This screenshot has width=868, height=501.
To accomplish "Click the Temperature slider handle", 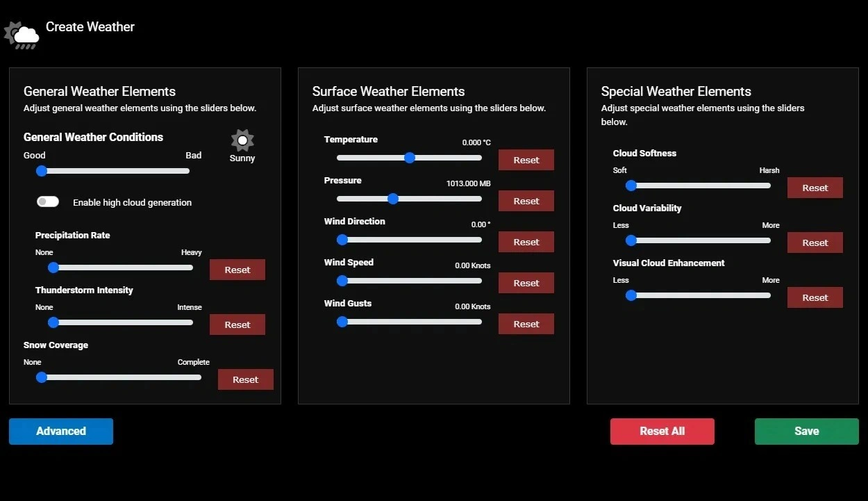I will [x=410, y=158].
